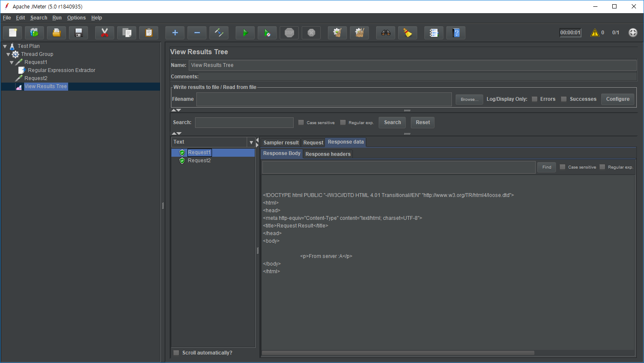Expand all nodes with the plus icon
The width and height of the screenshot is (644, 363).
(175, 33)
